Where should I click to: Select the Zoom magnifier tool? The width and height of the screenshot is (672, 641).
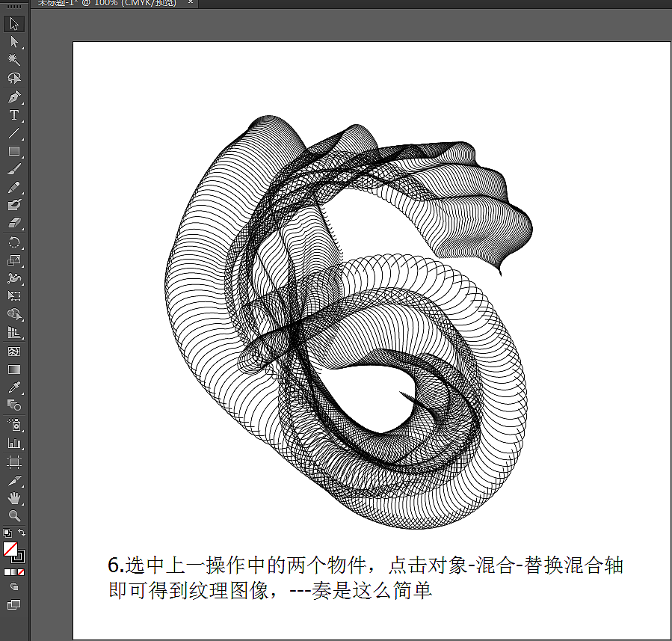(13, 516)
